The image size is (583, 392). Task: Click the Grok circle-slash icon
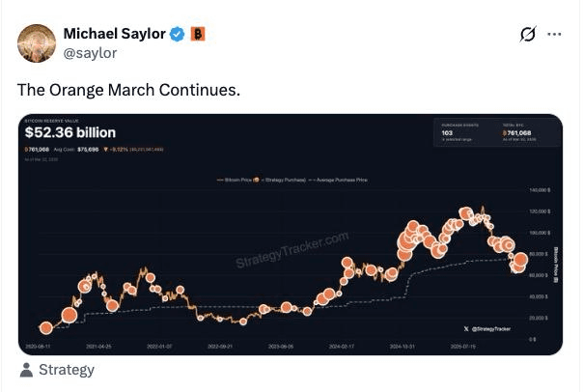pyautogui.click(x=527, y=35)
